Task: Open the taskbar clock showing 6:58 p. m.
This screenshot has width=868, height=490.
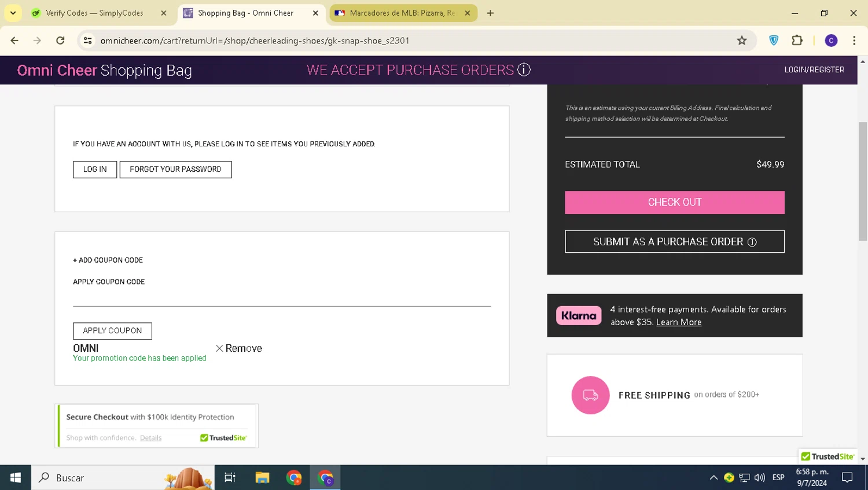Action: [812, 477]
